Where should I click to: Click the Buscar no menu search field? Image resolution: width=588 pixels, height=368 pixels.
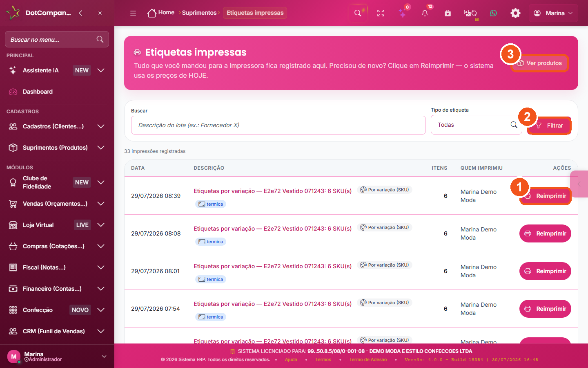[x=57, y=39]
